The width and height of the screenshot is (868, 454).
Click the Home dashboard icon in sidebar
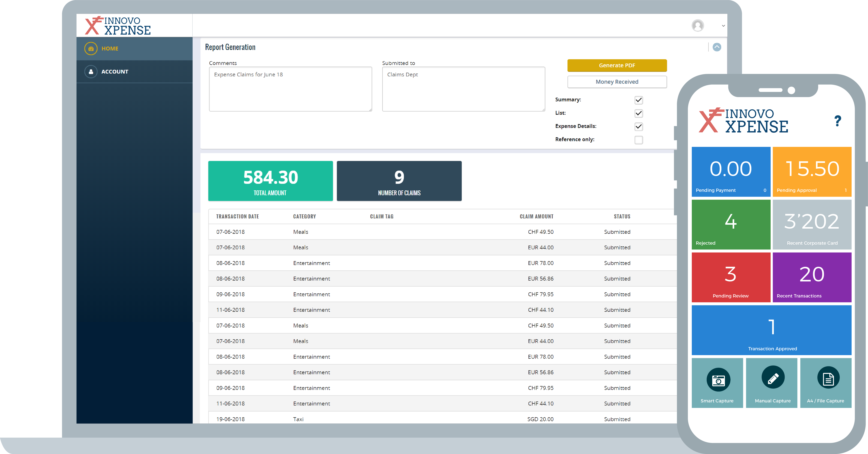pos(91,49)
